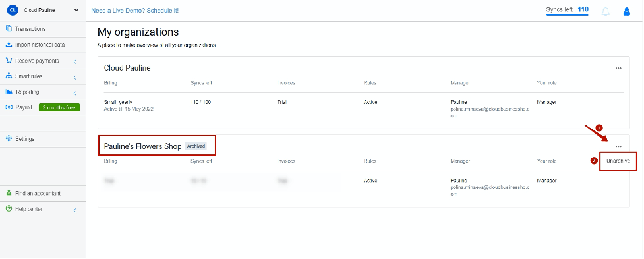This screenshot has height=259, width=644.
Task: Click the 3 months free badge
Action: (59, 107)
